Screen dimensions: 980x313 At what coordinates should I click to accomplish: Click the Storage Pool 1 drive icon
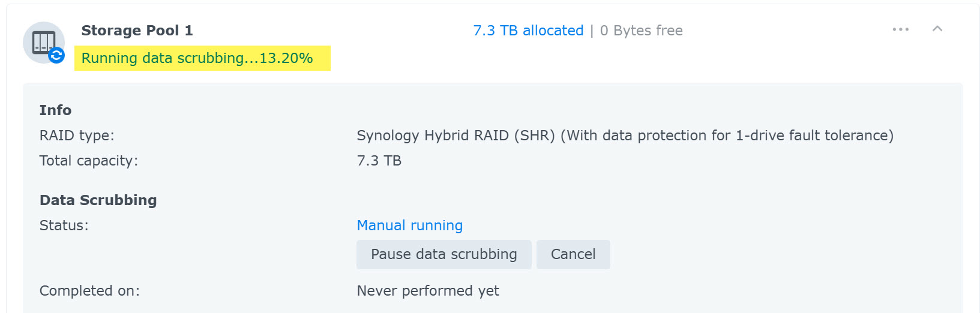pyautogui.click(x=43, y=42)
